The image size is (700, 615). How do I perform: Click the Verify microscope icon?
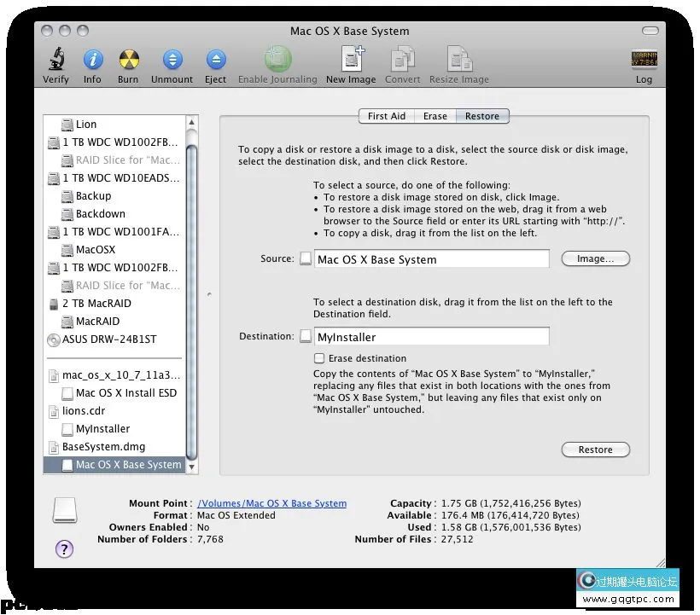point(55,61)
